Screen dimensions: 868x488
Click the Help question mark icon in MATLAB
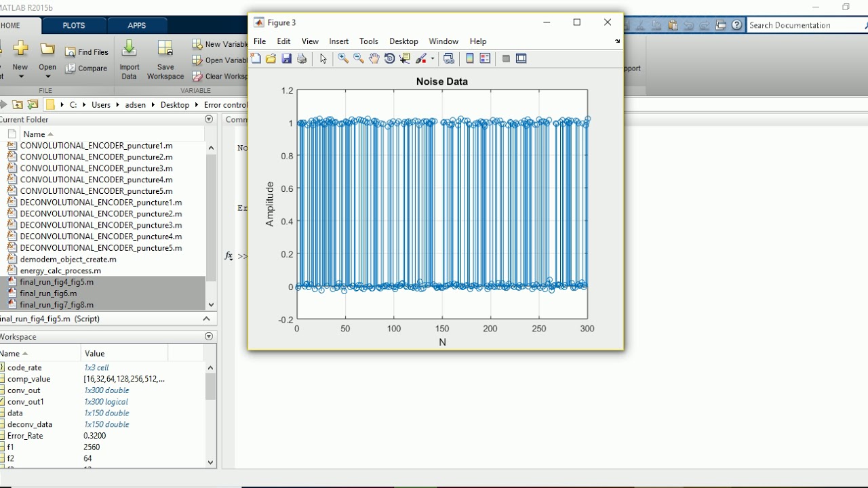pos(736,25)
